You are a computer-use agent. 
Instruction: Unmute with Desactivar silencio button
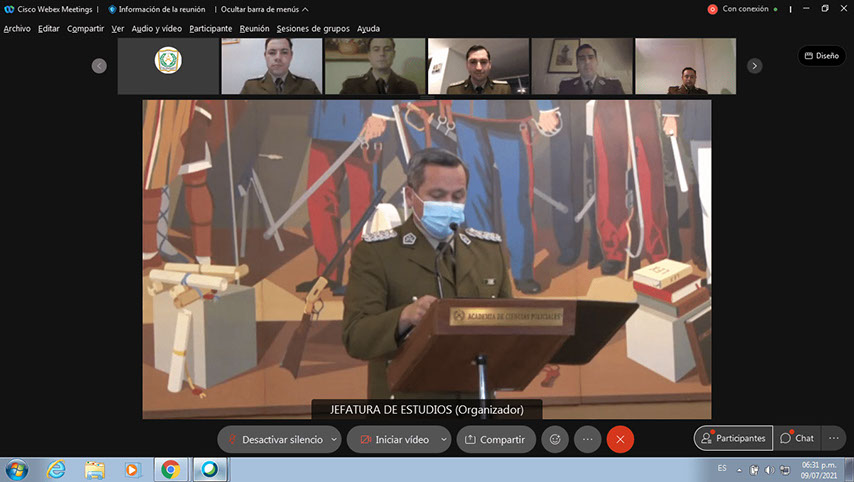pos(274,439)
